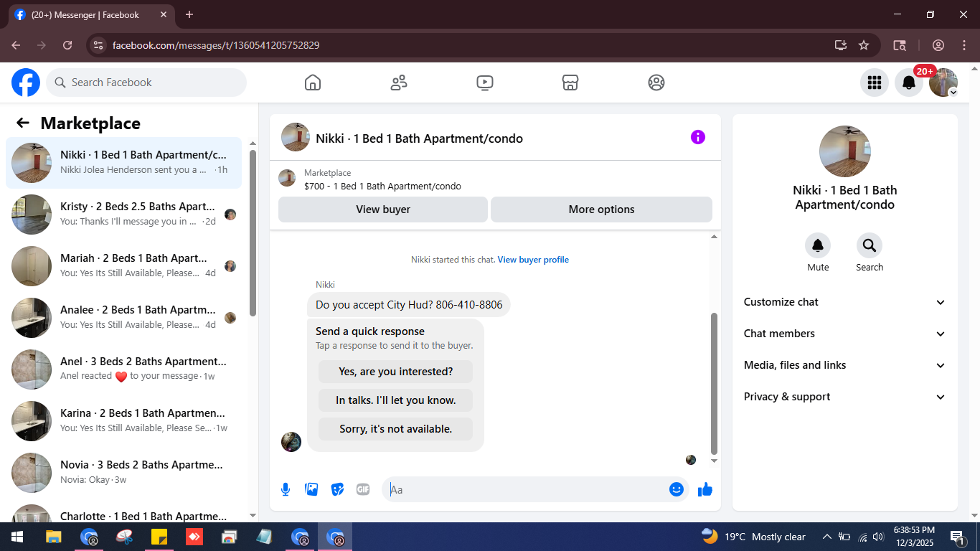This screenshot has width=980, height=551.
Task: Click the large listing photo in right panel
Action: coord(845,151)
